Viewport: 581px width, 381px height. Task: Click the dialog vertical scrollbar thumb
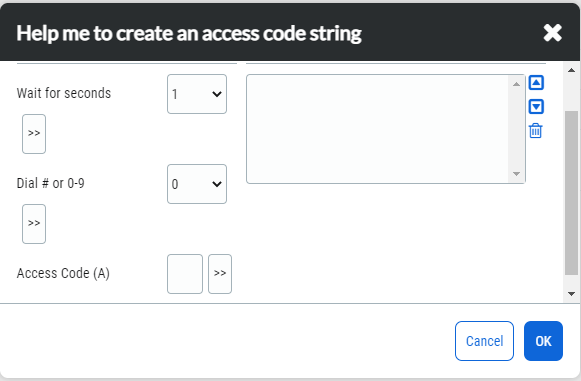571,193
